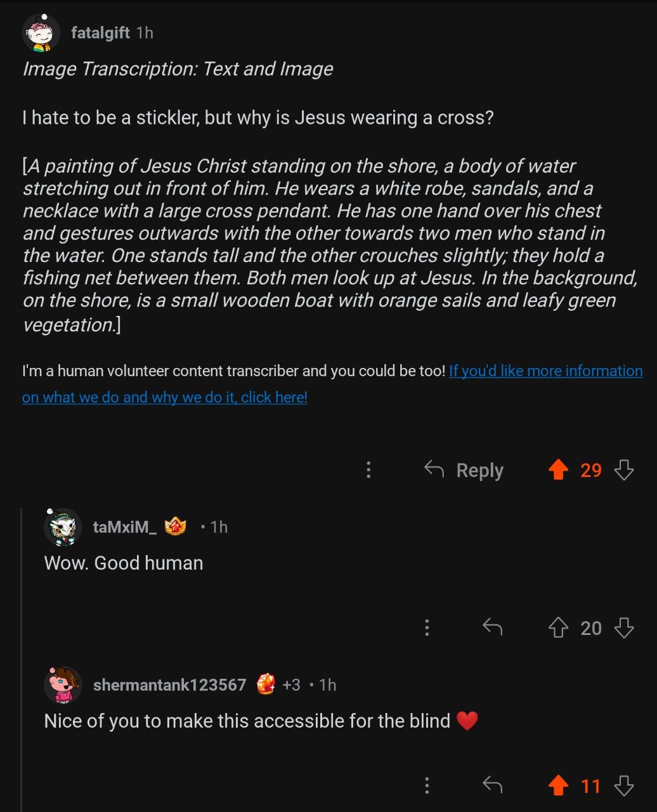Open fatalgift's profile avatar
The width and height of the screenshot is (657, 812).
pyautogui.click(x=41, y=33)
